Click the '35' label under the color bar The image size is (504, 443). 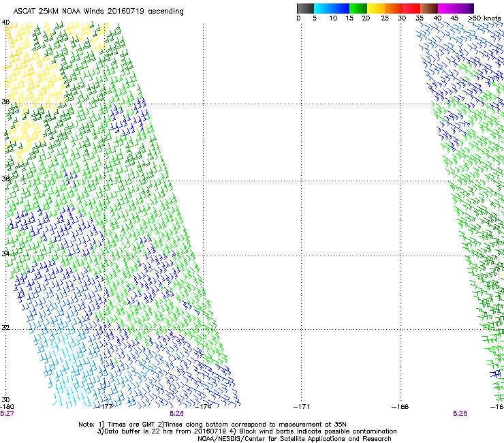[420, 18]
